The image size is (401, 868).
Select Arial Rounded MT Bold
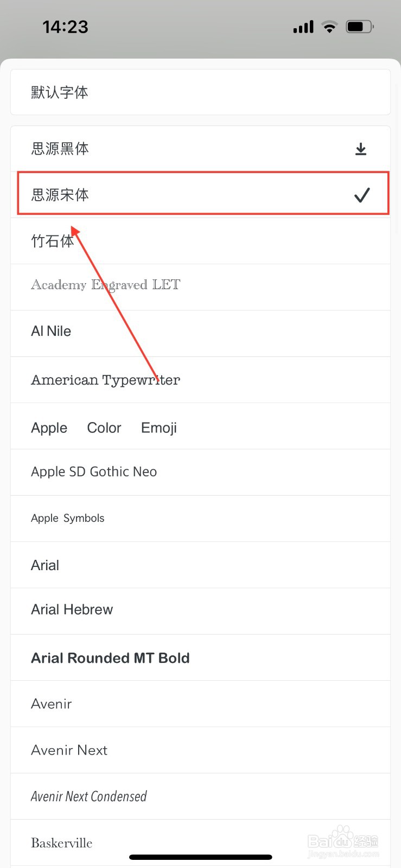click(x=200, y=658)
